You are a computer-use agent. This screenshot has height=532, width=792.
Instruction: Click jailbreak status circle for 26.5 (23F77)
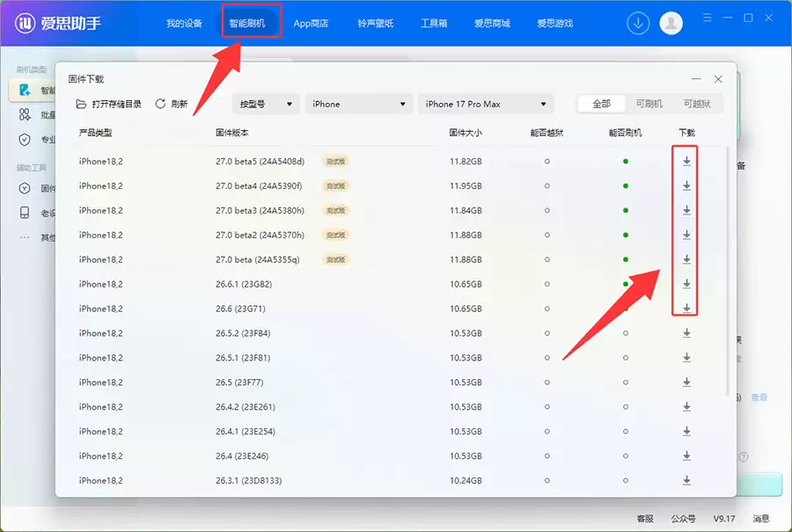click(547, 383)
